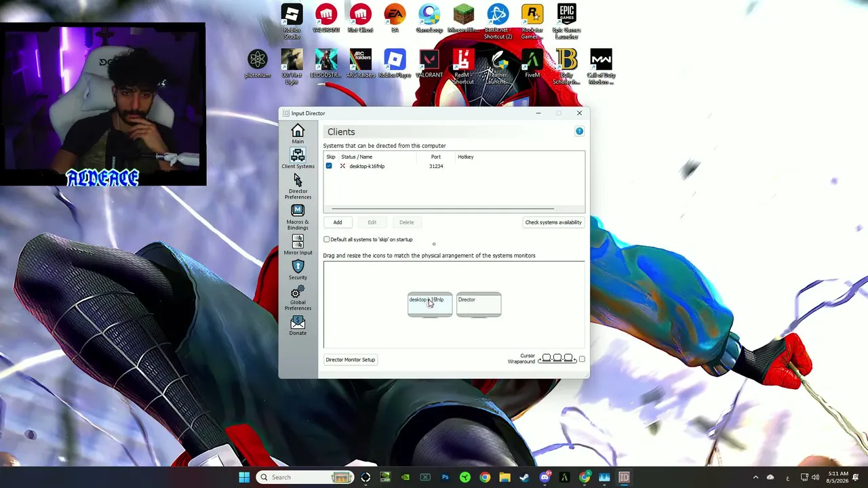Select the BLOODSTRIKE desktop shortcut
868x488 pixels.
click(326, 64)
